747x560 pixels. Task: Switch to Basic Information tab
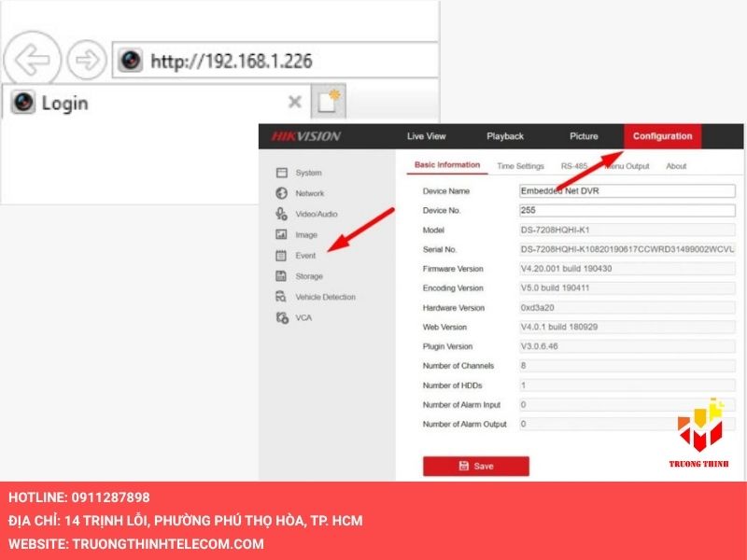[447, 165]
